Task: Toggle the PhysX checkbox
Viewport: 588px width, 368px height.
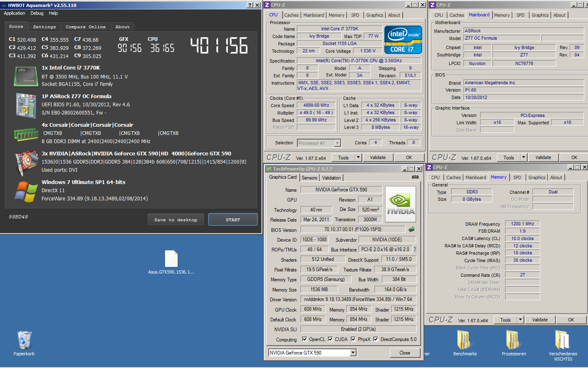Action: 353,339
